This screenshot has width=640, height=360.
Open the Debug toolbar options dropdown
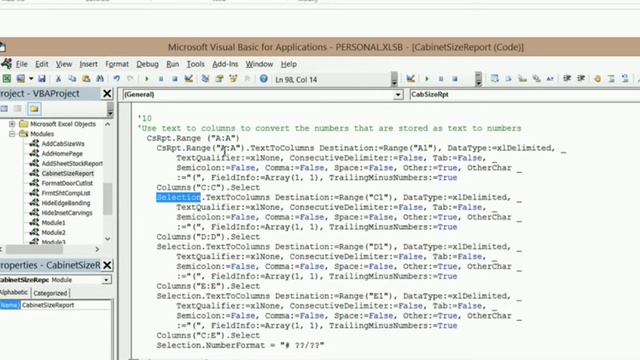tap(478, 79)
